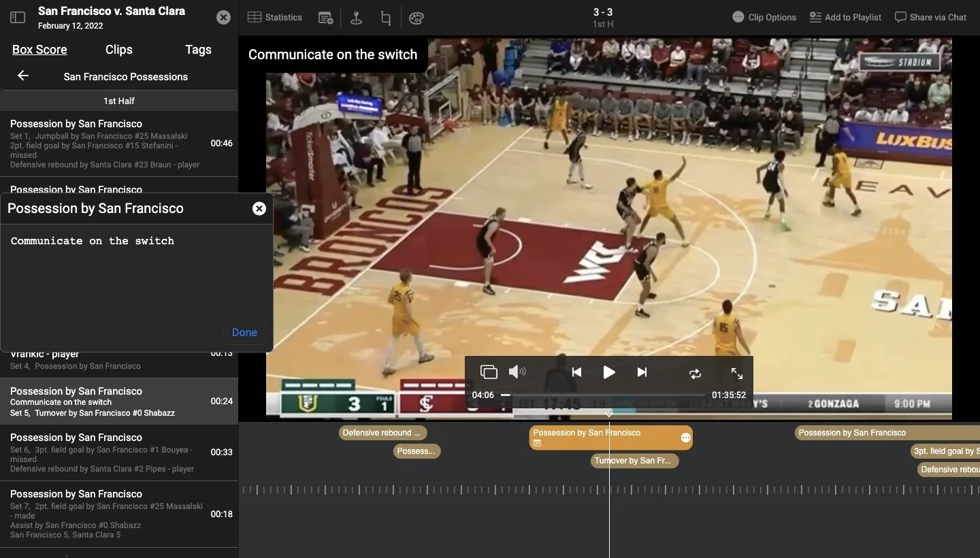
Task: Select the Defensive rebound timeline marker at left
Action: click(x=382, y=433)
